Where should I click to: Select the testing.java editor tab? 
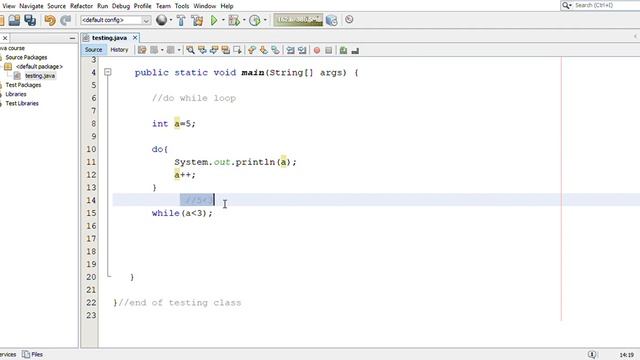109,38
